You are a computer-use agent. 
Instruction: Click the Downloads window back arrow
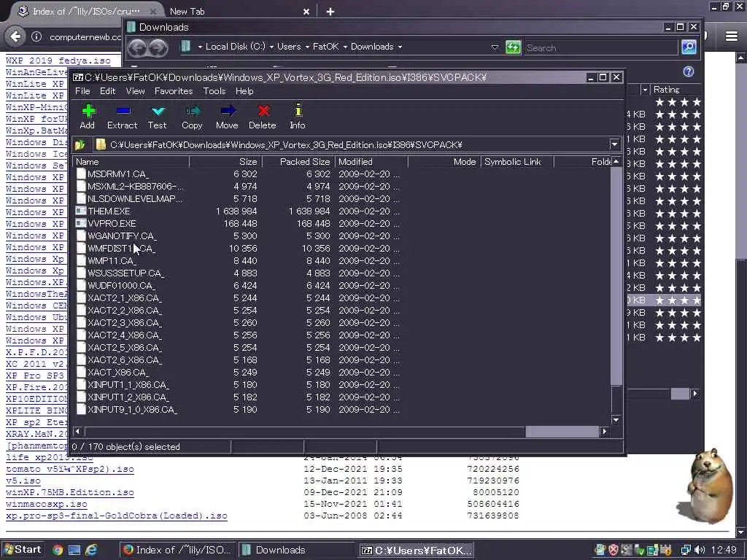point(138,47)
